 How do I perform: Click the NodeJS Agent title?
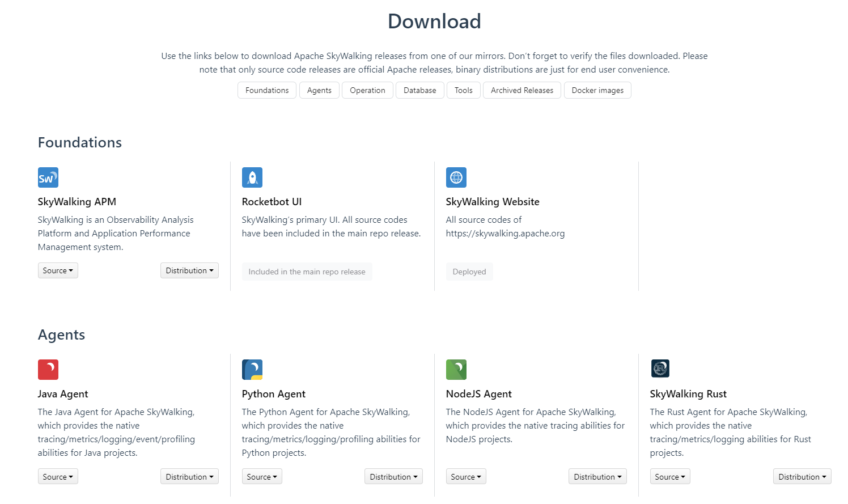click(x=479, y=394)
